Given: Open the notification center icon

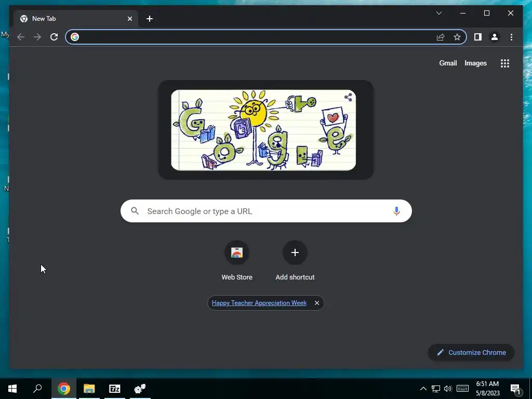Looking at the screenshot, I should pyautogui.click(x=516, y=389).
